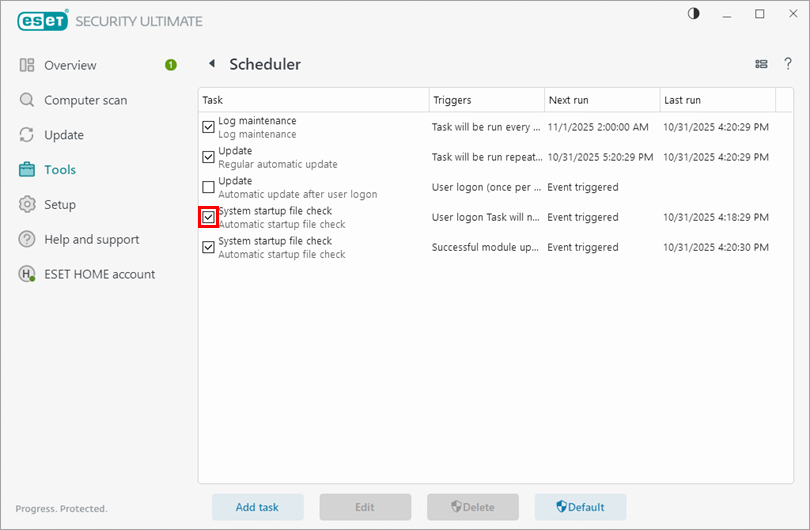Uncheck the Log maintenance task checkbox
810x530 pixels.
(209, 127)
